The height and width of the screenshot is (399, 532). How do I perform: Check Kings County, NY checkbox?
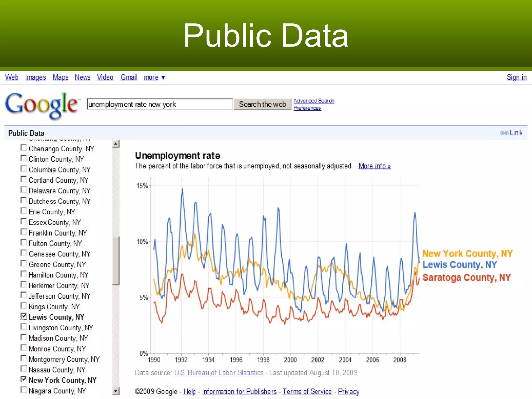click(x=24, y=305)
